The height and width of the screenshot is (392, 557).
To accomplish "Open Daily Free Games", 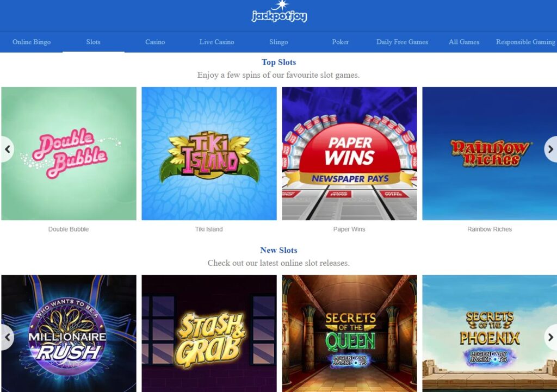I will (x=402, y=42).
